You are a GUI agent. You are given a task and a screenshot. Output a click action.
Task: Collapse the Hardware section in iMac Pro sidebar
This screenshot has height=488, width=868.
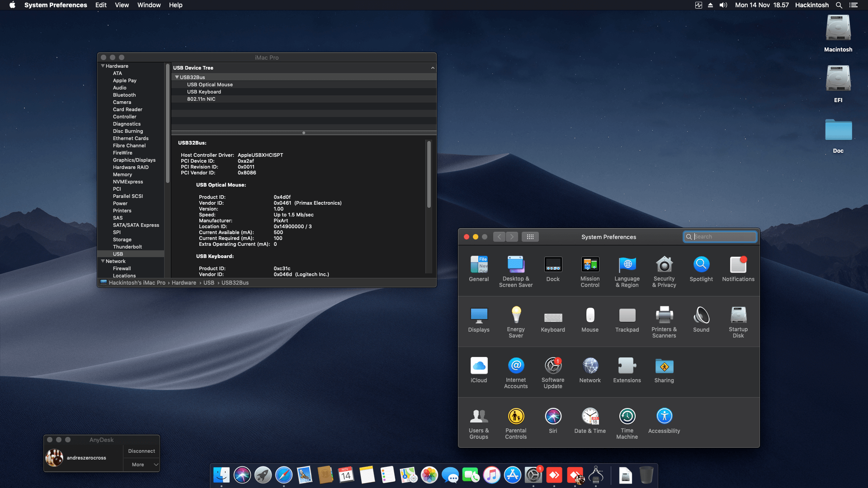click(x=103, y=66)
